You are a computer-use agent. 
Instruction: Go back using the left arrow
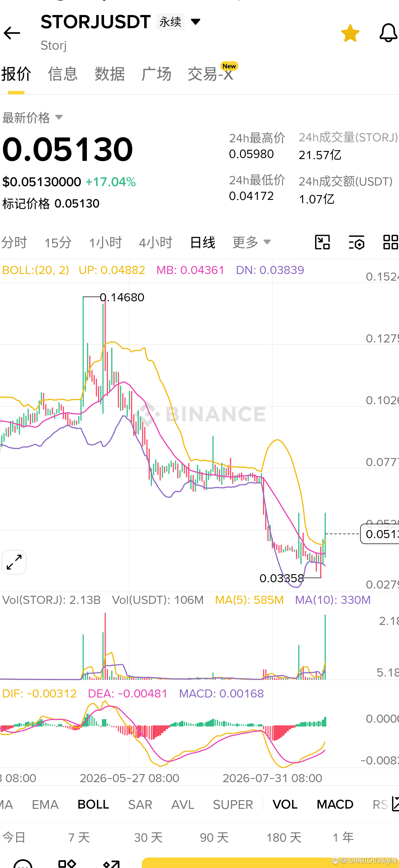coord(12,33)
